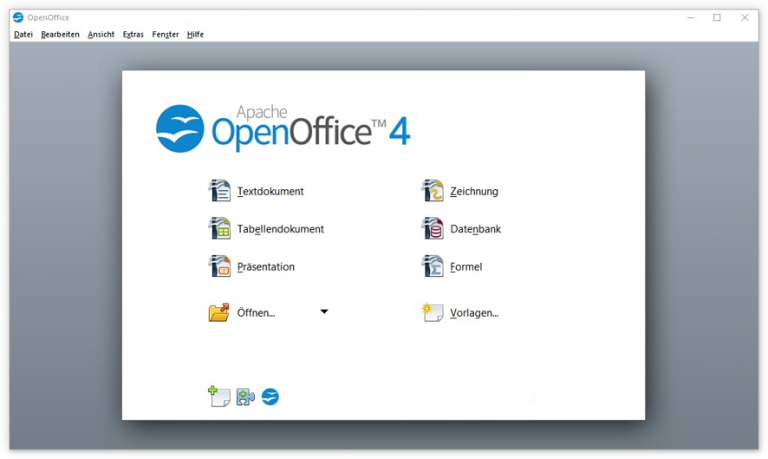Create a new Formel via its label
The image size is (768, 459).
click(x=466, y=266)
